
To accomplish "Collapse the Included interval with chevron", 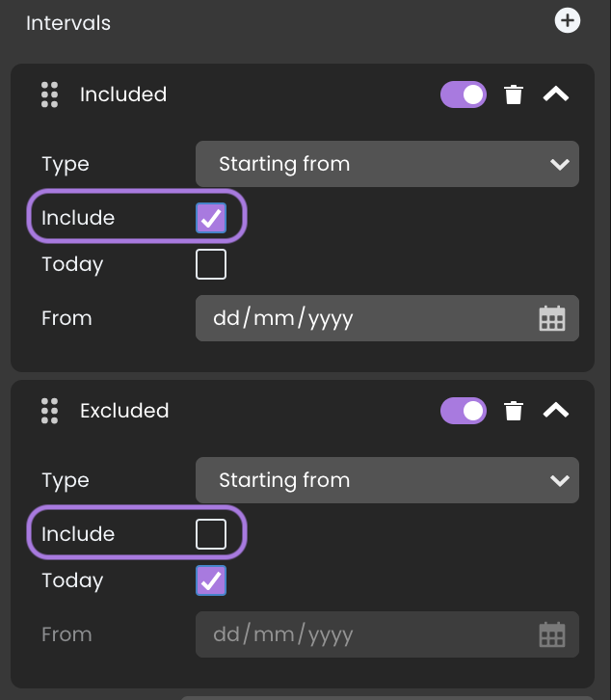I will [556, 94].
